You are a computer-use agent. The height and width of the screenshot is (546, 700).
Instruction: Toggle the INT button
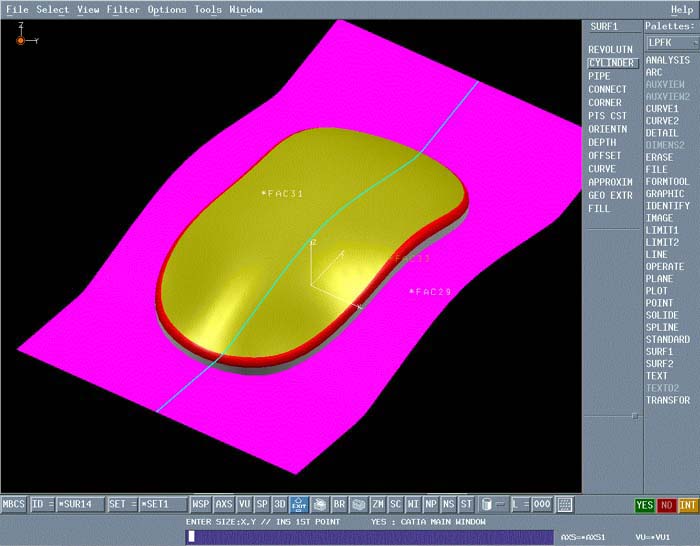(x=687, y=505)
